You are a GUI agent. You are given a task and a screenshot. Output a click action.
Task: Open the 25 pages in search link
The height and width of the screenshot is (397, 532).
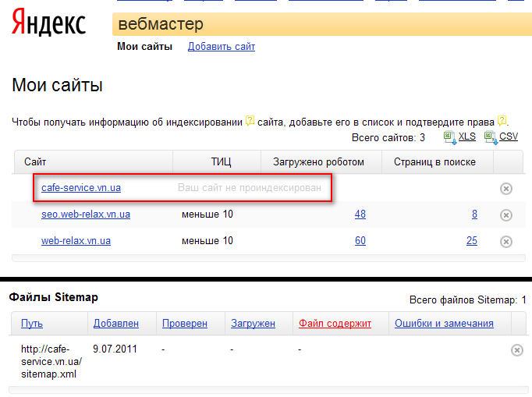click(472, 240)
